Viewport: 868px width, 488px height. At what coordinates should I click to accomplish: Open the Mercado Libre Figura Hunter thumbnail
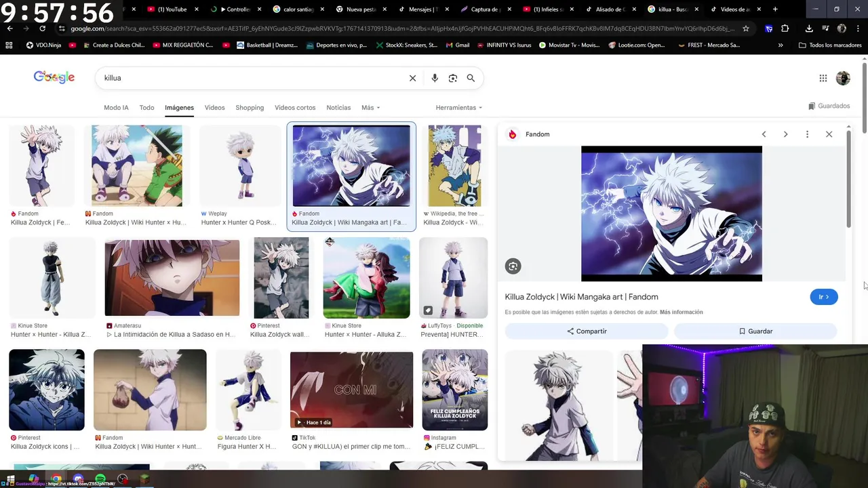pos(248,390)
